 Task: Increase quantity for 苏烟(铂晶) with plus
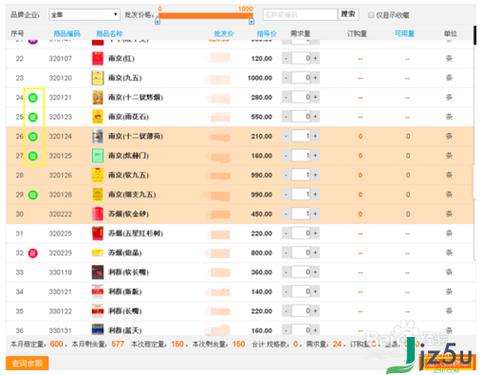pyautogui.click(x=315, y=253)
